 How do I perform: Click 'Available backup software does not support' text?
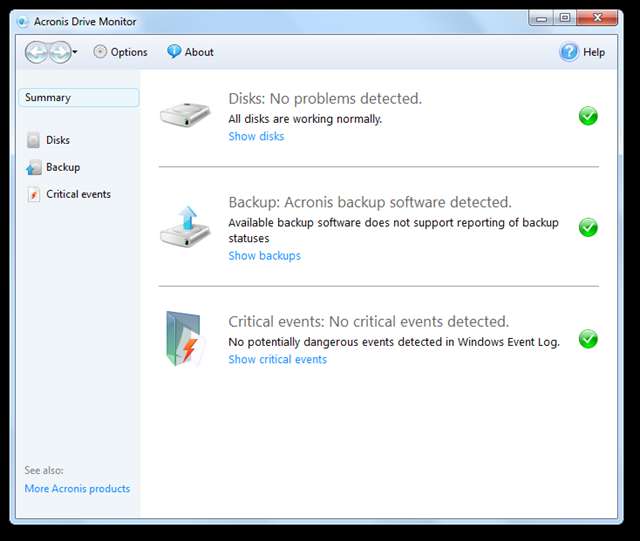pyautogui.click(x=341, y=223)
